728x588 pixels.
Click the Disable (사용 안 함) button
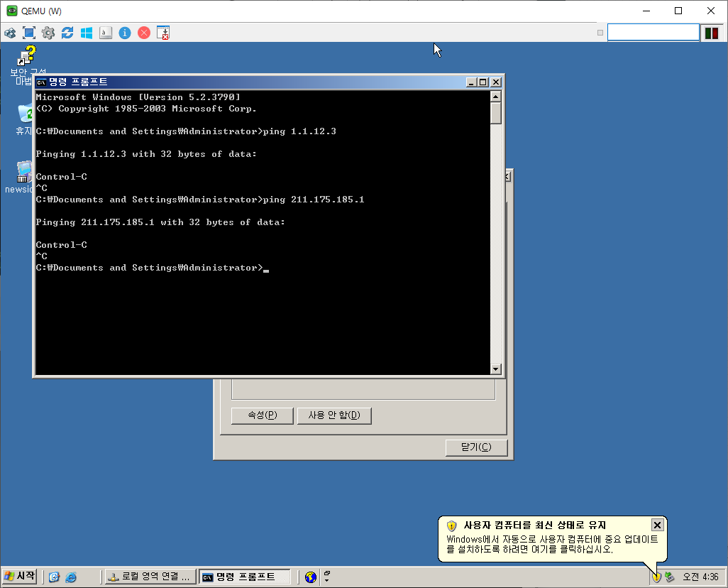[x=334, y=415]
